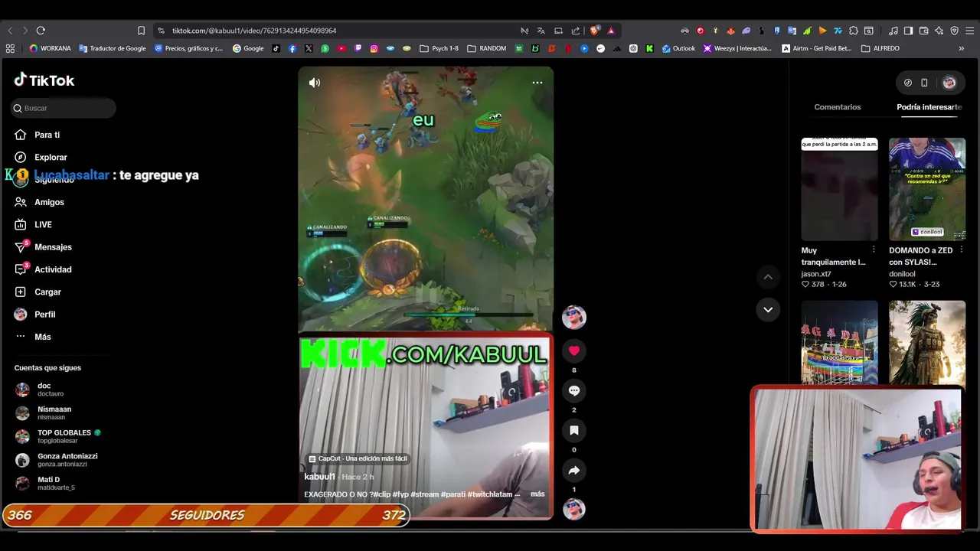Bookmark this page in address bar
The height and width of the screenshot is (551, 980).
click(141, 31)
